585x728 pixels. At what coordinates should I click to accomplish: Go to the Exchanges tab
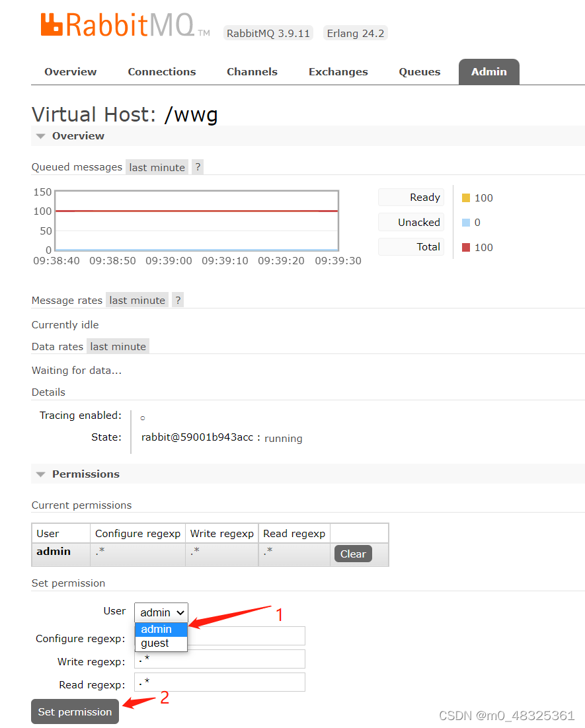(x=338, y=72)
